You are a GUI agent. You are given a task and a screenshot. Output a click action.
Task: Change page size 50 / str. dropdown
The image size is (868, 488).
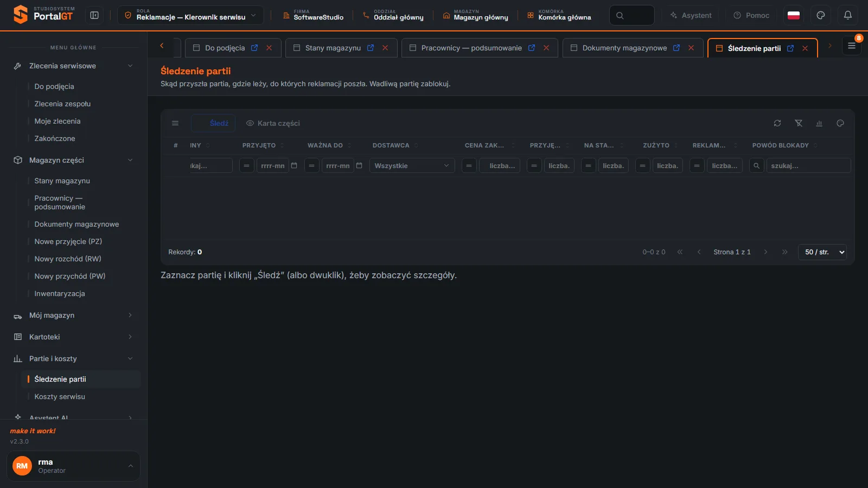[822, 252]
